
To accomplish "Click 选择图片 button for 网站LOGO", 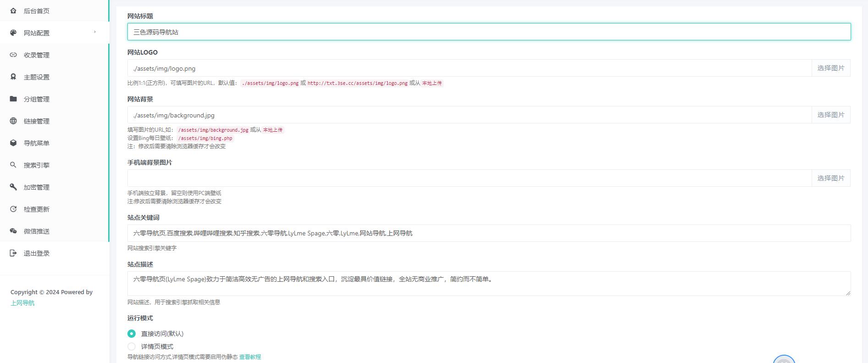I will pos(830,68).
